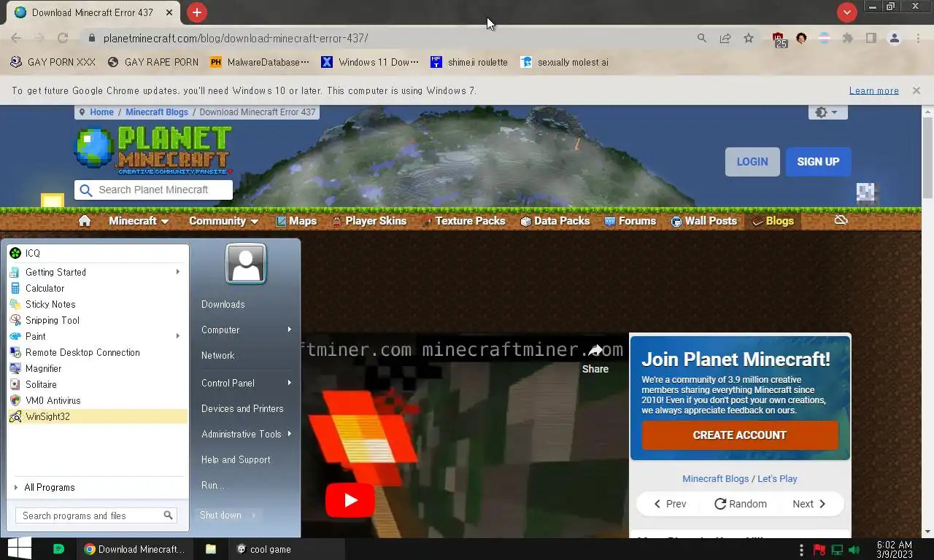Click the share page icon in the address bar

pyautogui.click(x=725, y=38)
